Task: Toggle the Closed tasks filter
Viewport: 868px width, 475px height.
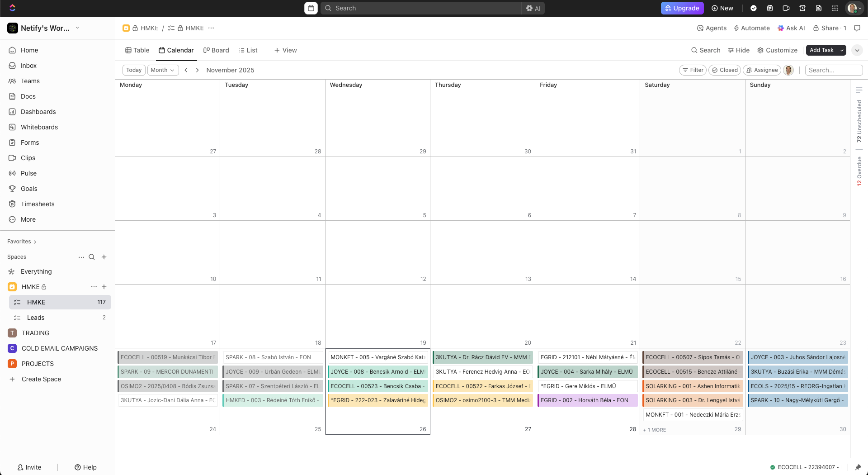Action: click(725, 70)
